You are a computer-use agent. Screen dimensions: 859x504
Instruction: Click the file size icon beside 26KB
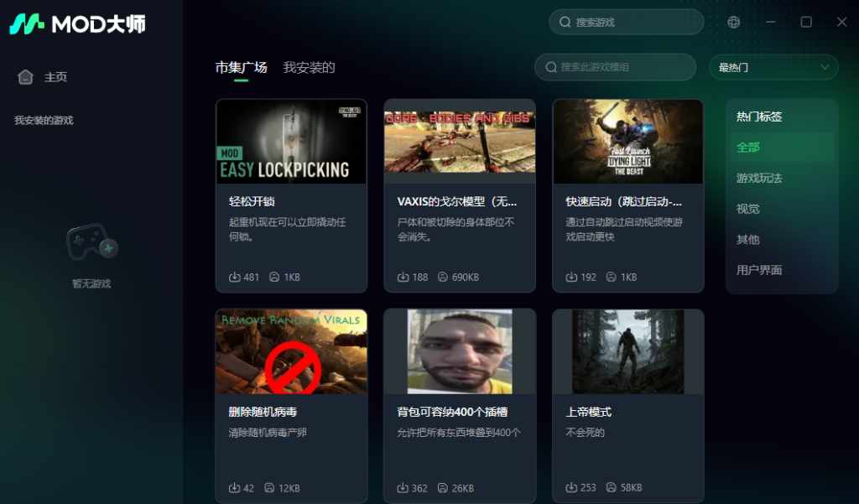click(x=443, y=487)
